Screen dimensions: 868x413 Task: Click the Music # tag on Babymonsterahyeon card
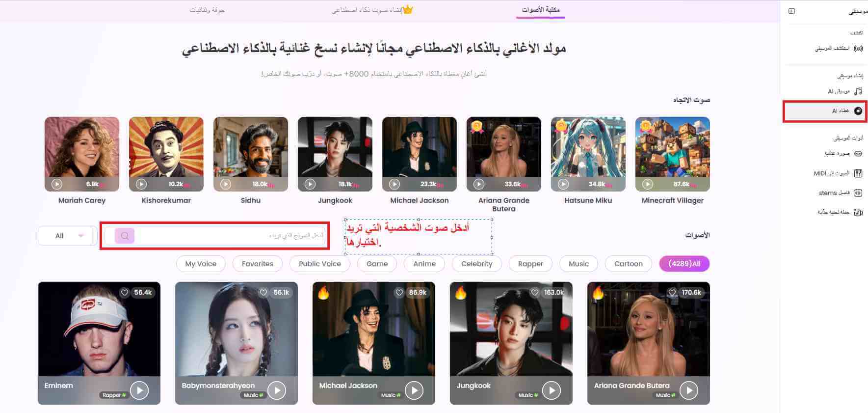coord(253,395)
